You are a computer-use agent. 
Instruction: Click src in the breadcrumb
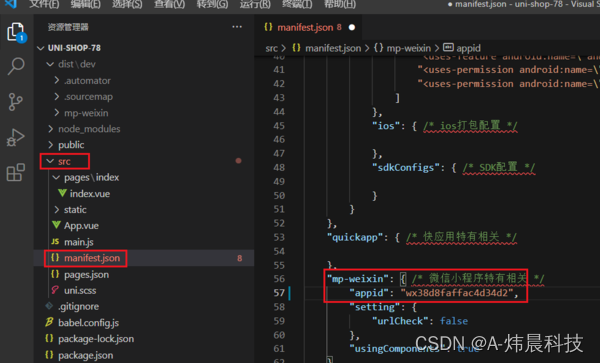click(271, 48)
